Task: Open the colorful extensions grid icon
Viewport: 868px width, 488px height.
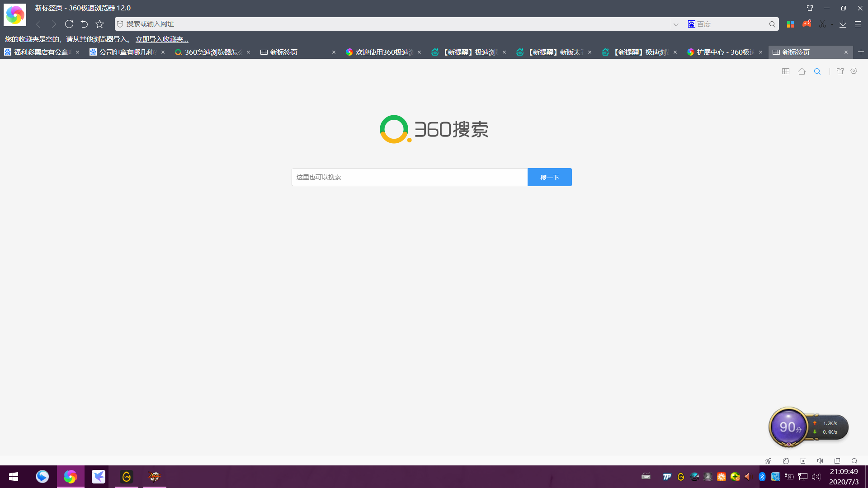Action: 790,24
